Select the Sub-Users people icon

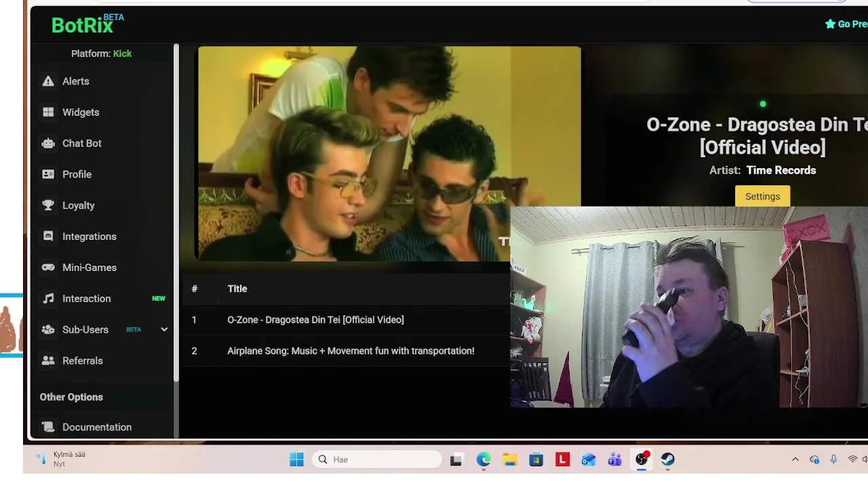coord(48,330)
